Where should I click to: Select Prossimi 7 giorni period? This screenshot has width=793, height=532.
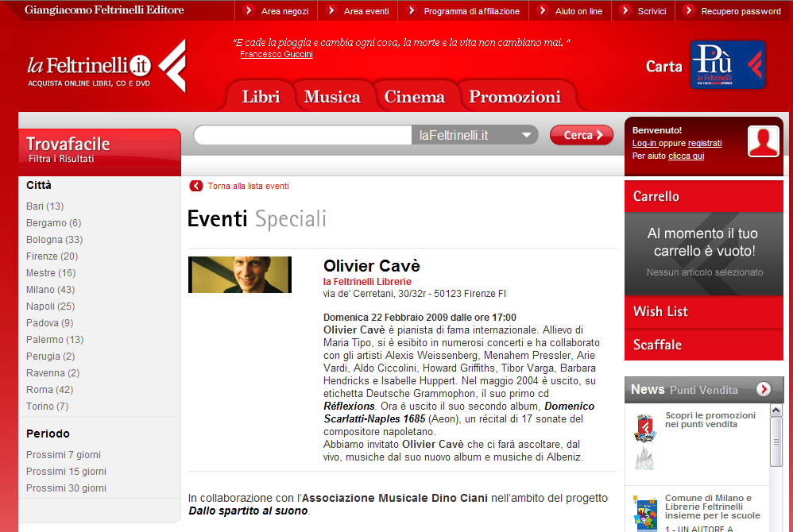click(x=64, y=455)
